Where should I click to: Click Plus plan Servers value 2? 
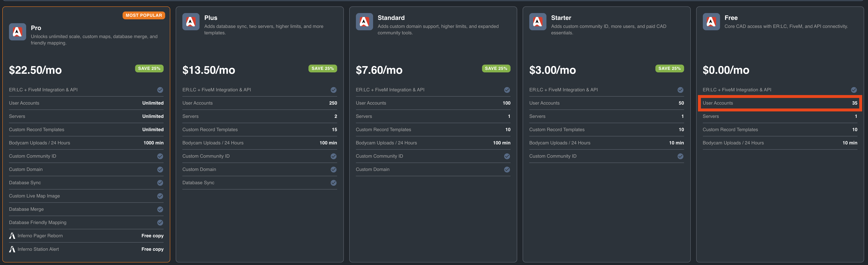tap(336, 116)
